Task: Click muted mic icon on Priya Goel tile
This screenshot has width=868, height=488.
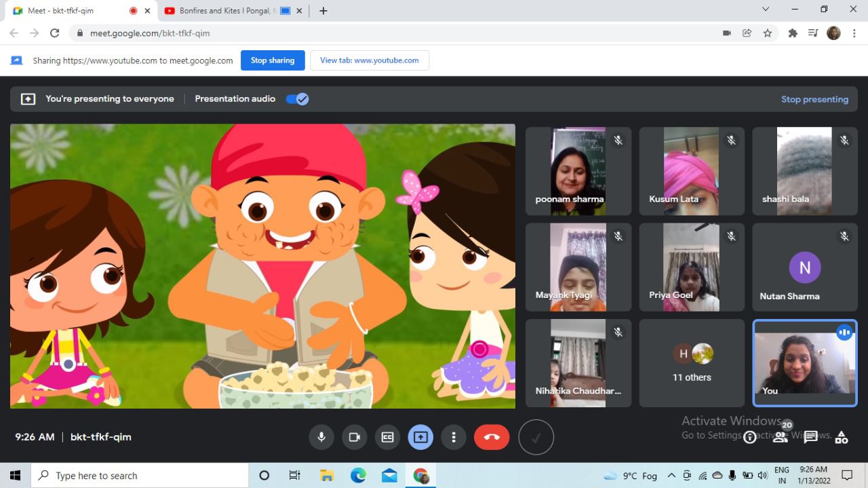Action: click(x=731, y=236)
